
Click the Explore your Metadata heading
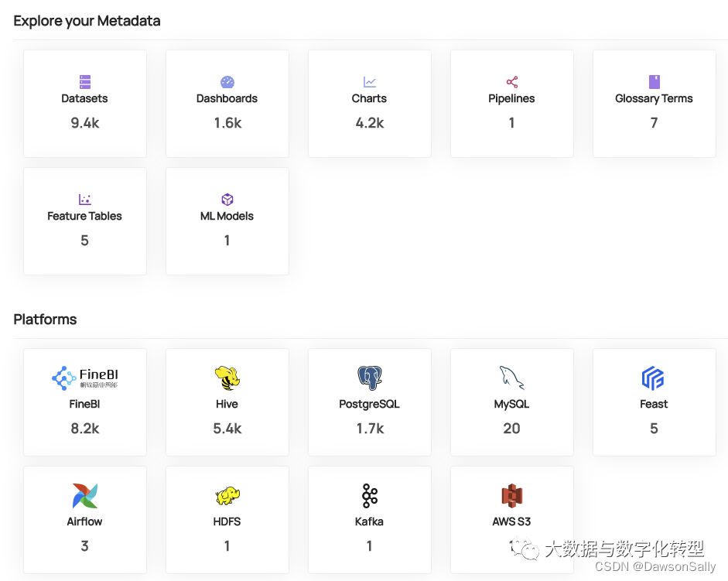[x=87, y=20]
